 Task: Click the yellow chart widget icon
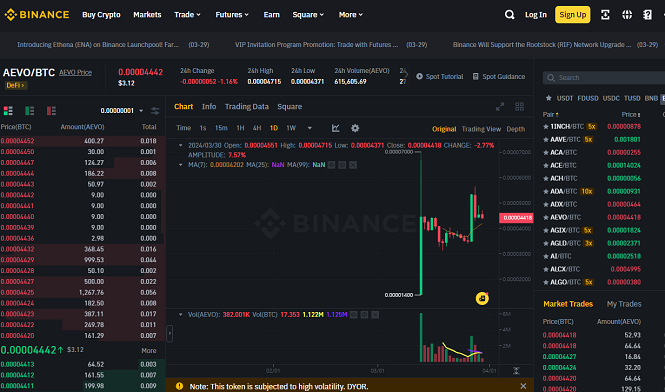point(482,298)
